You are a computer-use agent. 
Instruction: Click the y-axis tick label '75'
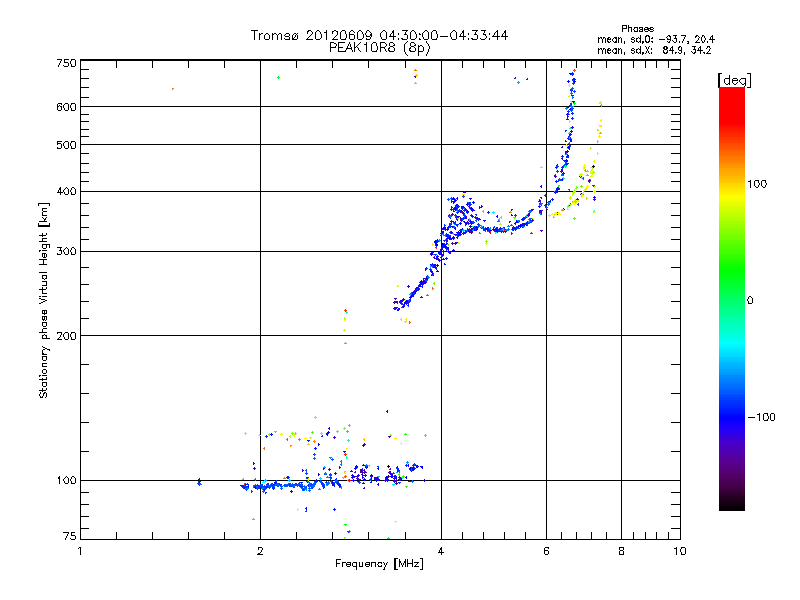point(70,536)
